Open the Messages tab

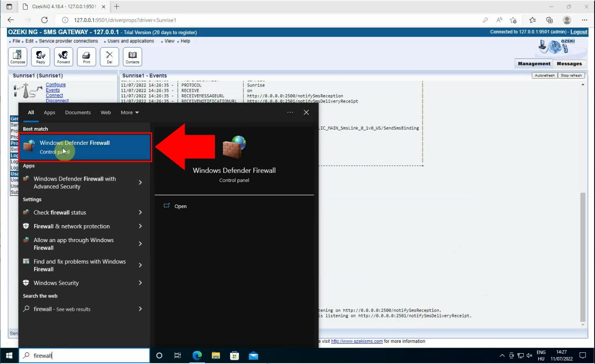569,64
